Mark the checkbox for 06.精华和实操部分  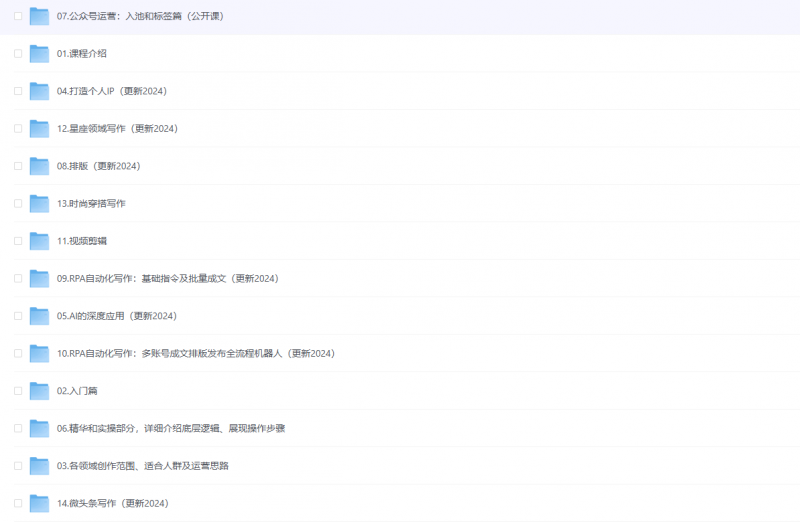pyautogui.click(x=18, y=428)
